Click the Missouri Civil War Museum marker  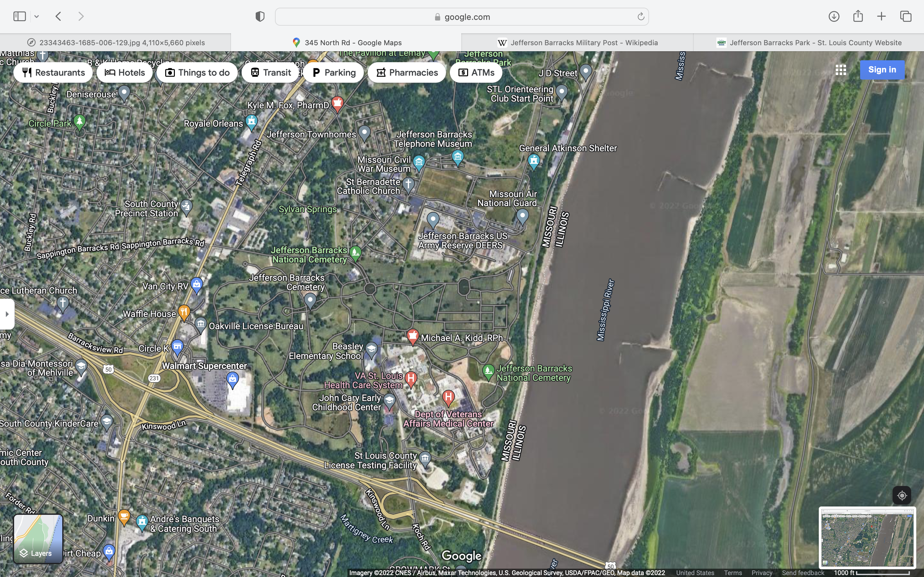tap(419, 162)
